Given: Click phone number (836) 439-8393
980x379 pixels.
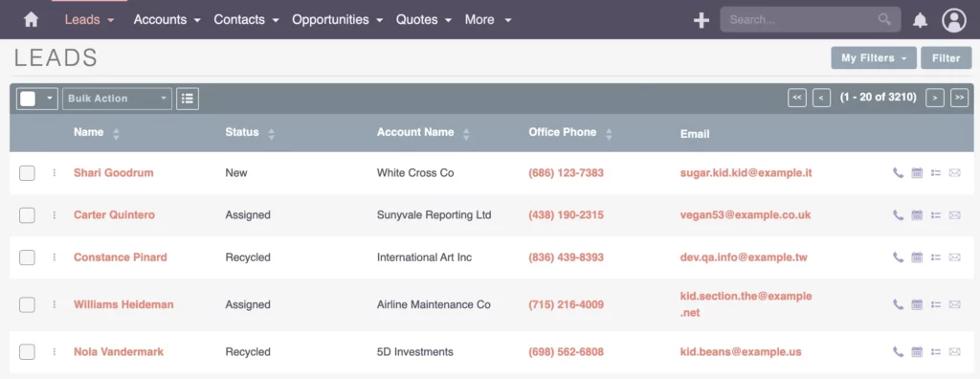Looking at the screenshot, I should (567, 257).
